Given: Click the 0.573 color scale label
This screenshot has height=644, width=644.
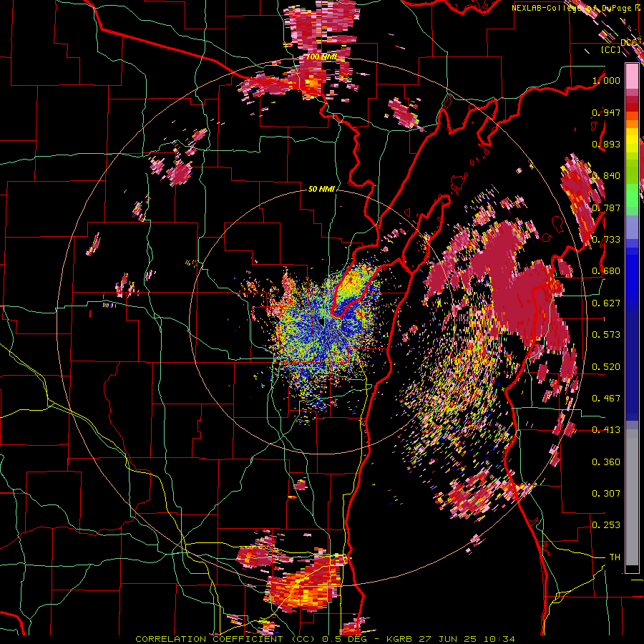Looking at the screenshot, I should pyautogui.click(x=606, y=335).
